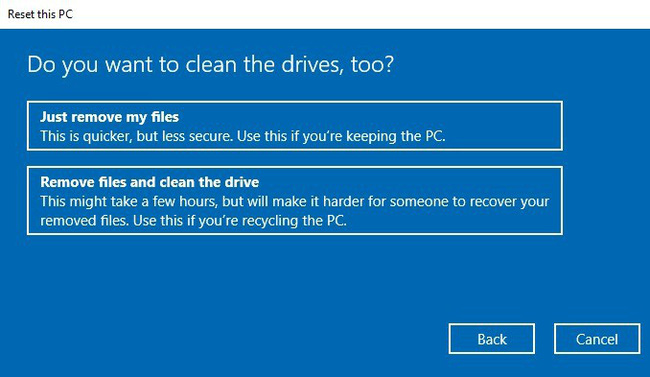Click the bold 'Just remove my files' title
The width and height of the screenshot is (650, 377).
109,117
